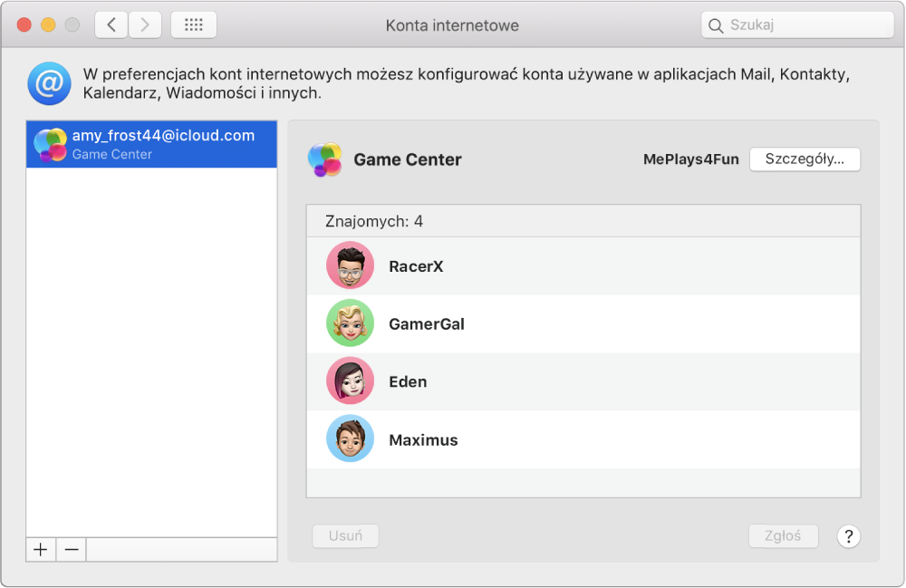Show all preferences using the grid icon
This screenshot has height=588, width=906.
point(194,24)
